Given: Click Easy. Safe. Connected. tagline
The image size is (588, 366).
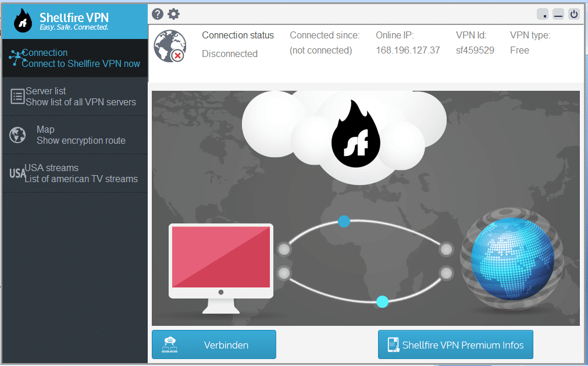Looking at the screenshot, I should [x=74, y=27].
